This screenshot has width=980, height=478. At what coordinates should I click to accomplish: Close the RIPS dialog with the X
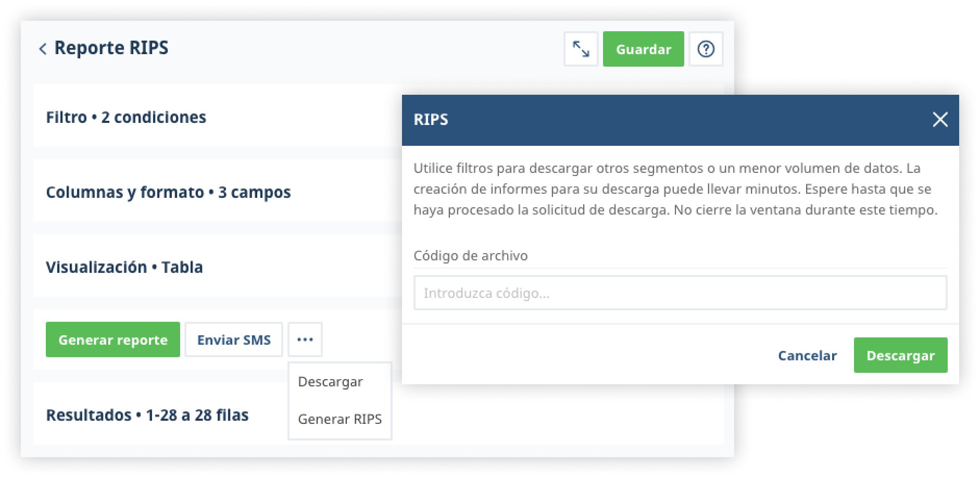click(x=940, y=119)
